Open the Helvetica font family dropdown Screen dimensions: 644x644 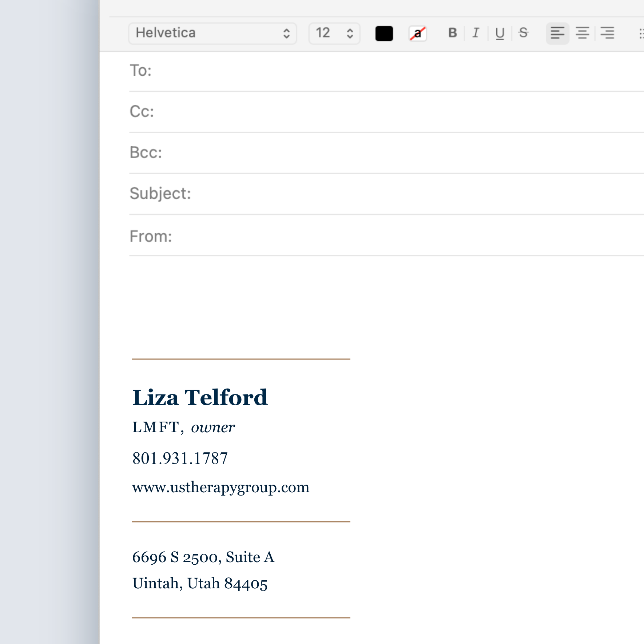pos(212,33)
